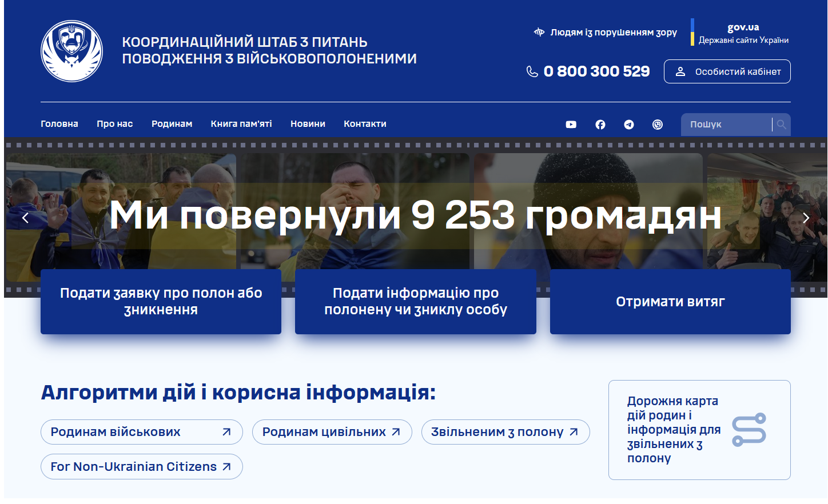Screen dimensions: 828x504
Task: Open the Особистий кабінет button
Action: click(727, 71)
